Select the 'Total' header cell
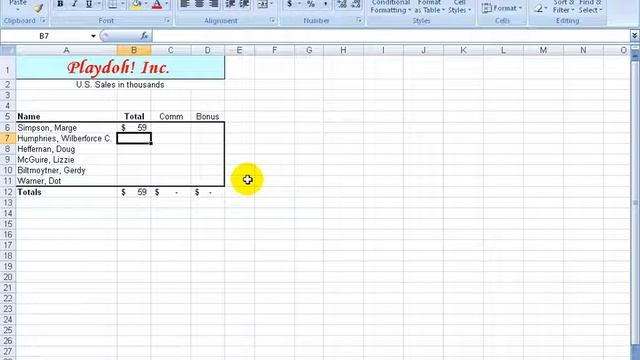The width and height of the screenshot is (640, 360). [x=134, y=116]
